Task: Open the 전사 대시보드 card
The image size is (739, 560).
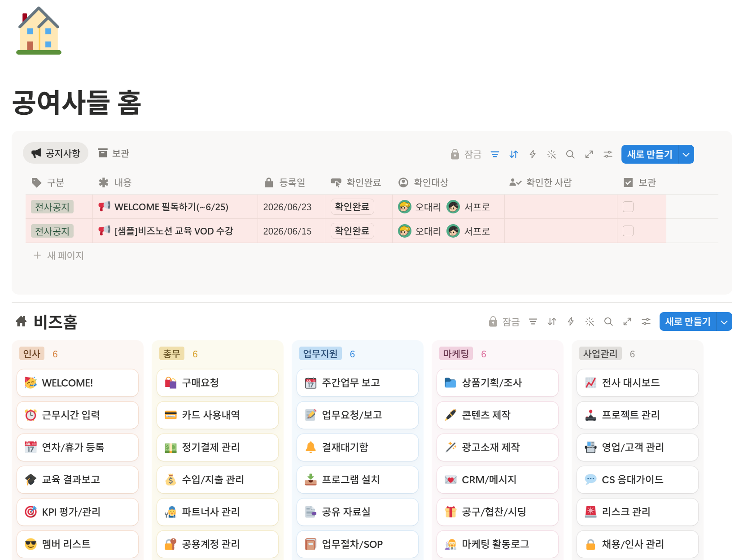Action: tap(638, 383)
